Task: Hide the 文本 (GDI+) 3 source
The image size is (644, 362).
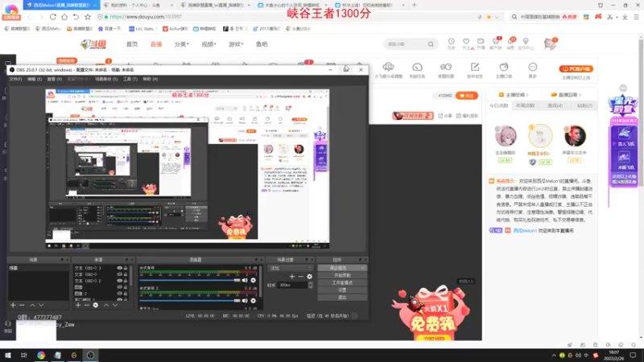Action: pyautogui.click(x=119, y=268)
